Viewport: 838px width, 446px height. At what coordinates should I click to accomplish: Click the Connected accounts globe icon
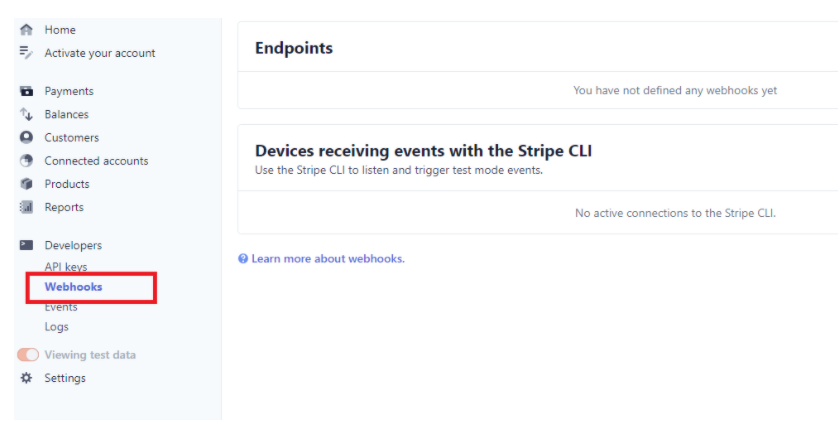click(x=26, y=160)
